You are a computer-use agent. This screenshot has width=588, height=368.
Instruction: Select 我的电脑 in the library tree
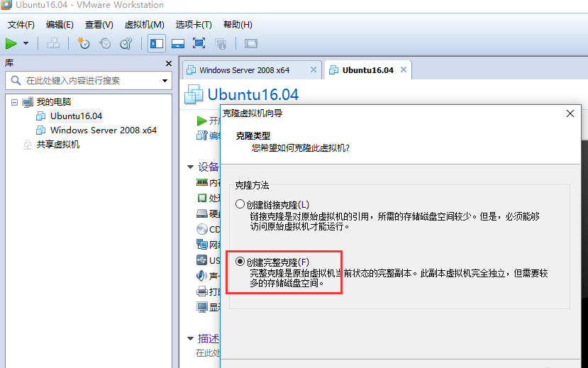coord(54,102)
